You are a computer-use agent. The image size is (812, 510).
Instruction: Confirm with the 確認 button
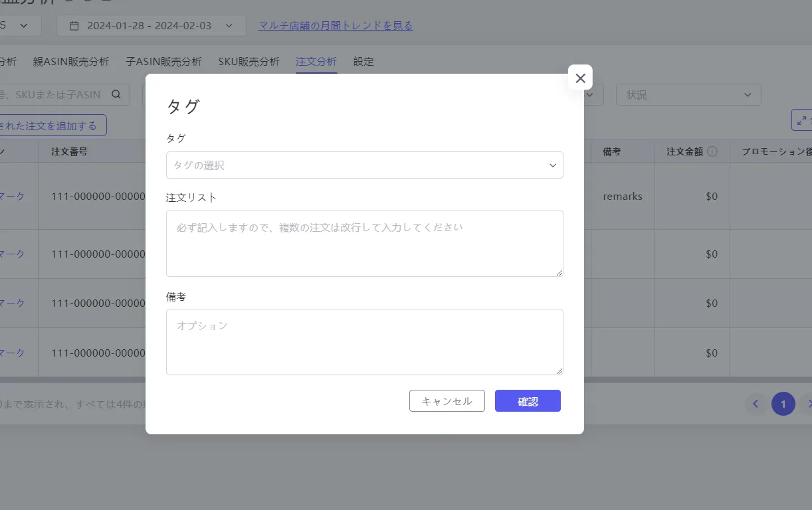pyautogui.click(x=528, y=401)
